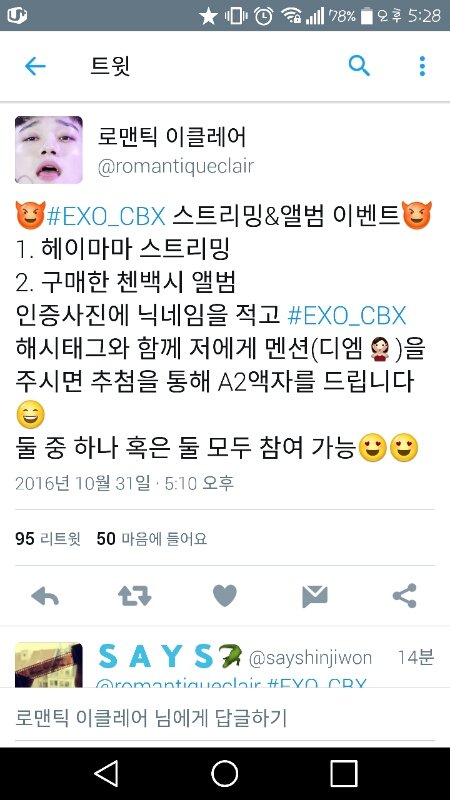Viewport: 450px width, 800px height.
Task: Tap the @romantiqueclair username handle
Action: tap(176, 167)
